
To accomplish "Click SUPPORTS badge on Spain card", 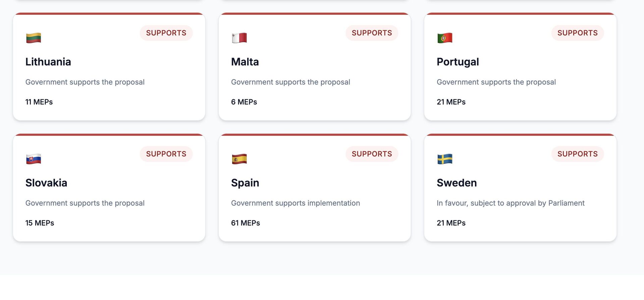I will pos(372,154).
